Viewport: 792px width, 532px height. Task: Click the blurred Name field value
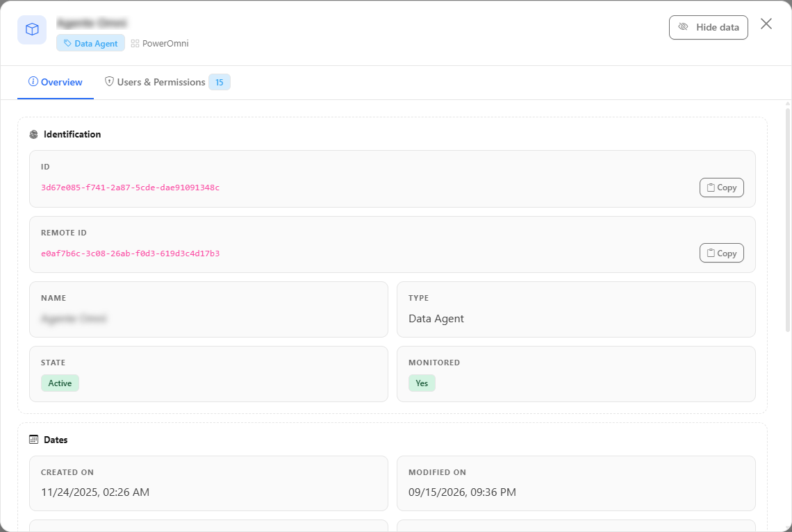pyautogui.click(x=74, y=319)
